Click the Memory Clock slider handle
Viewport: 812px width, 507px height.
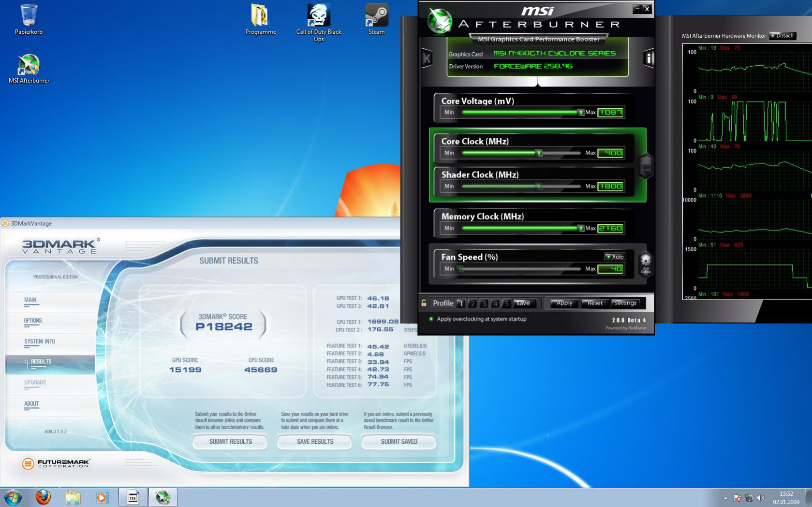pos(581,228)
